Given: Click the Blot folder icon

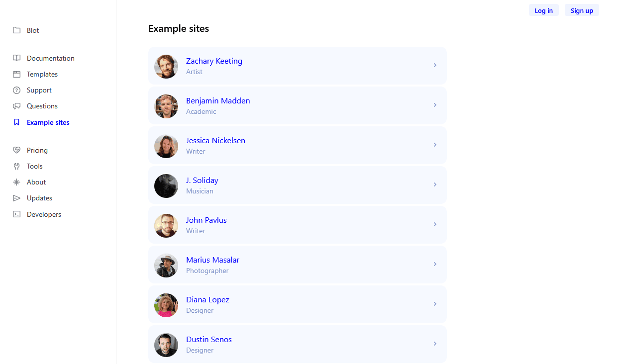Looking at the screenshot, I should [x=17, y=30].
